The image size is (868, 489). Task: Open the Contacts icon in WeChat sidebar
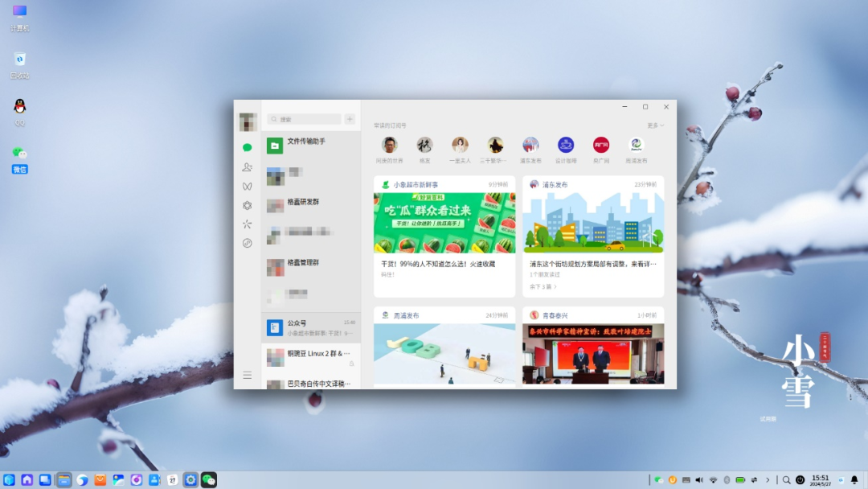point(247,166)
